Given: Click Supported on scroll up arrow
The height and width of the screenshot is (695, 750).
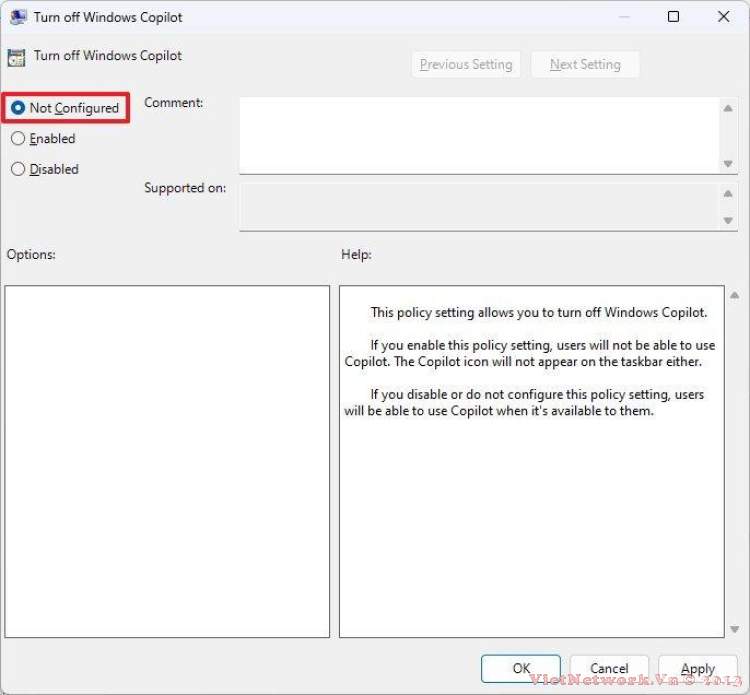Looking at the screenshot, I should [728, 194].
